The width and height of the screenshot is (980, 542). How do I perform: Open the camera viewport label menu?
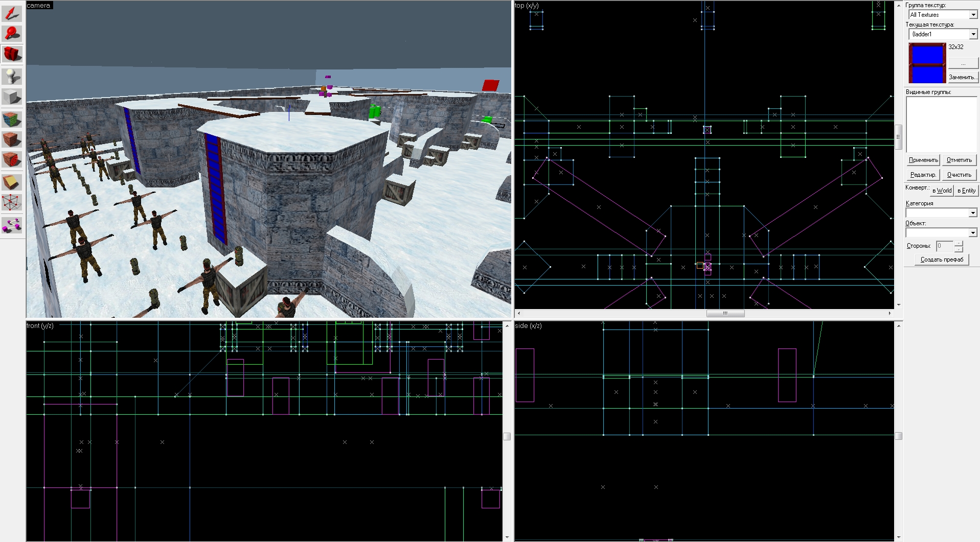(x=39, y=6)
